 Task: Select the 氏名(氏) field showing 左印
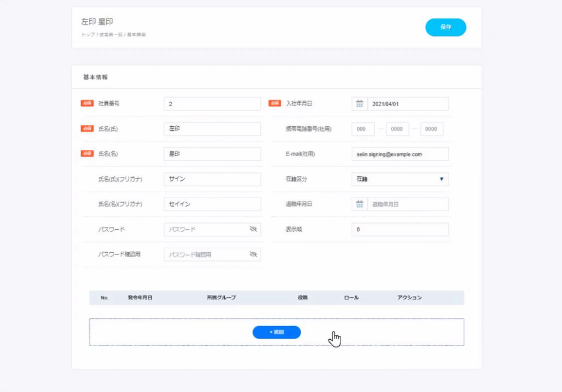[x=212, y=129]
